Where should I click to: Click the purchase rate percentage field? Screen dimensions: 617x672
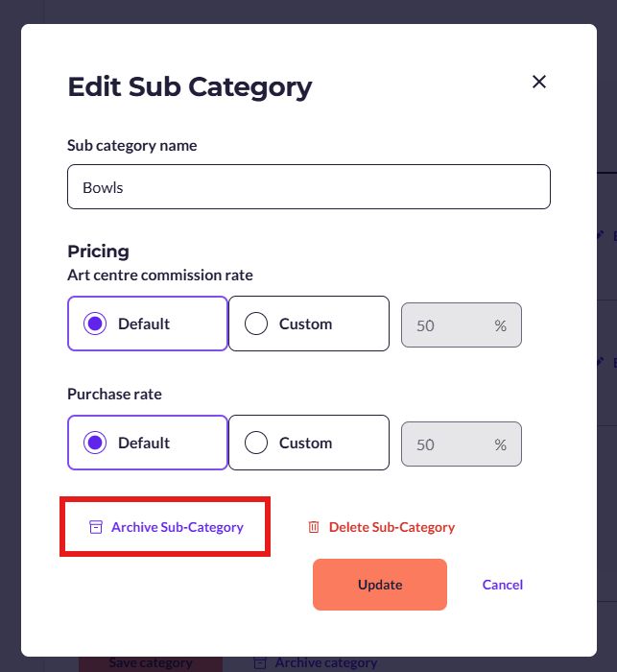pos(462,444)
